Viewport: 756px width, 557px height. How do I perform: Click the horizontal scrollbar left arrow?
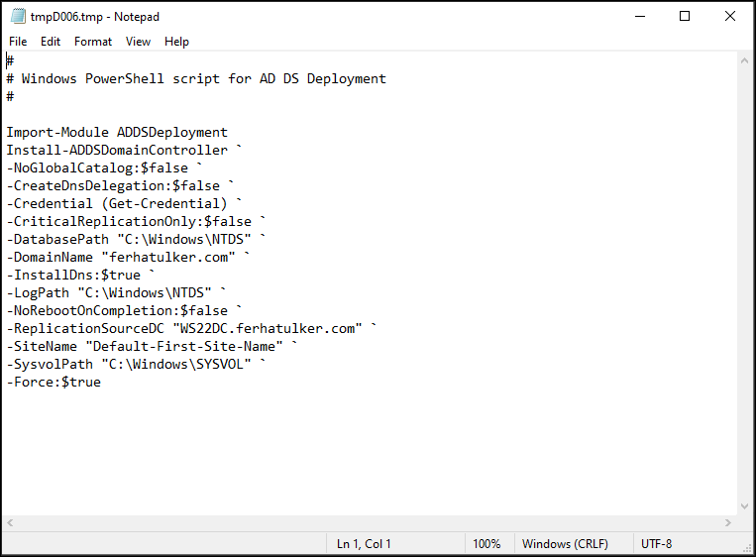point(10,522)
